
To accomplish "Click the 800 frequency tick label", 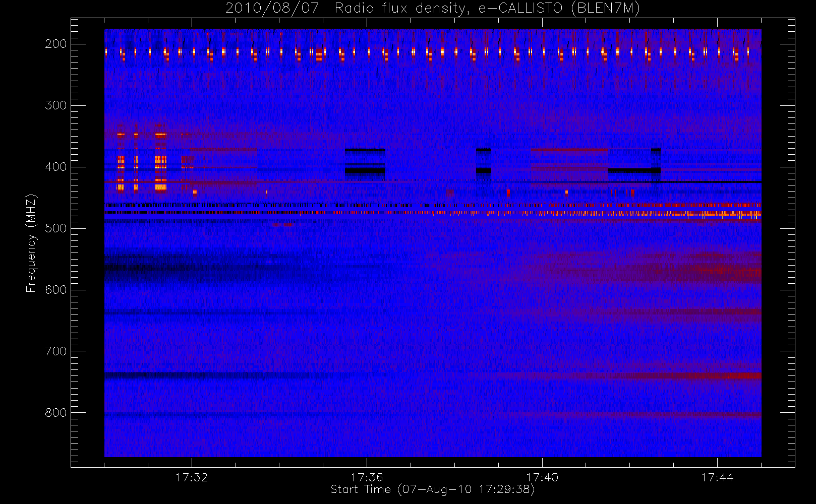I will point(55,413).
